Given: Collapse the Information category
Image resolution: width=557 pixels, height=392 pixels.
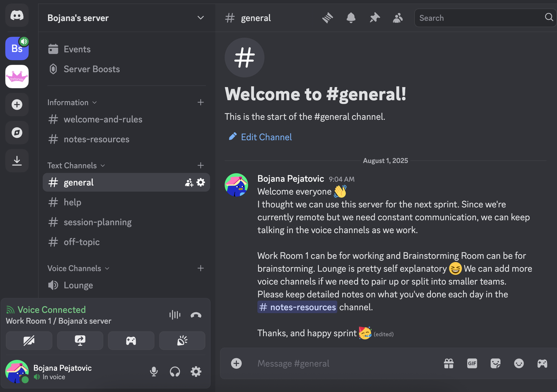Looking at the screenshot, I should click(72, 103).
